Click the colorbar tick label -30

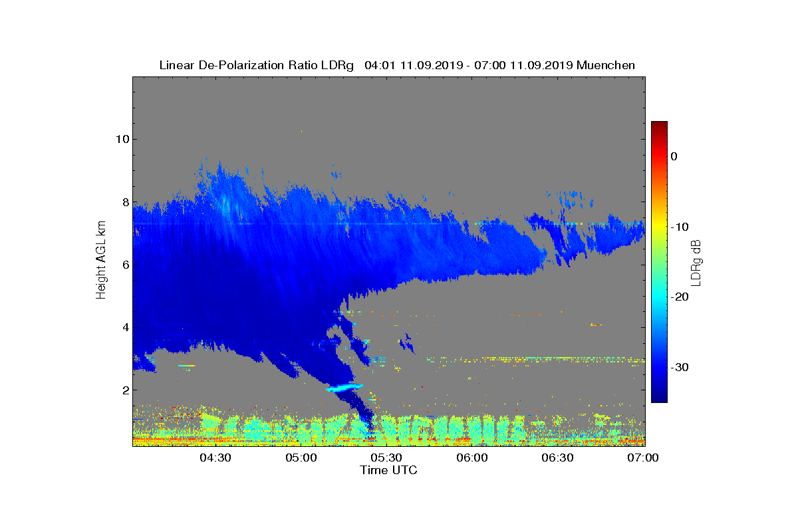tap(678, 367)
